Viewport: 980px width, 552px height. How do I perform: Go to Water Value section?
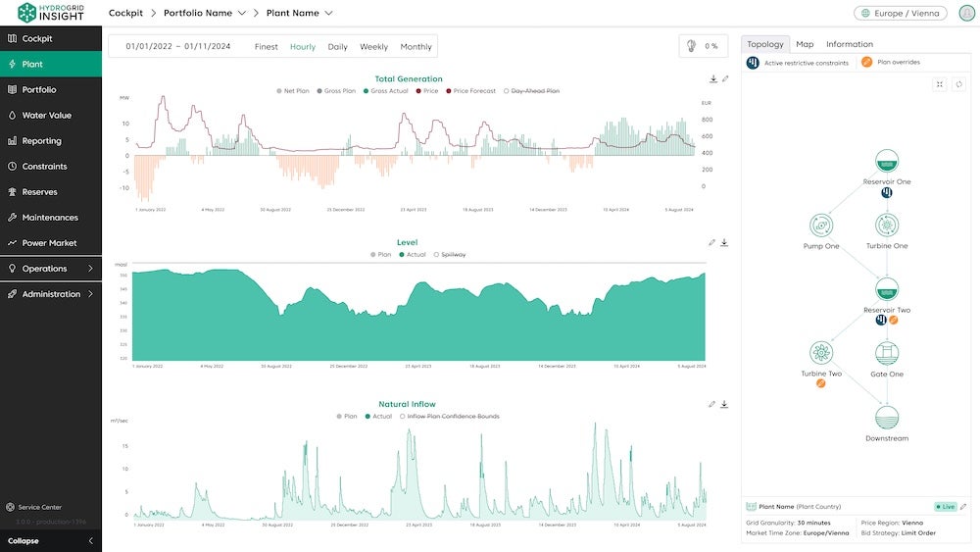51,115
